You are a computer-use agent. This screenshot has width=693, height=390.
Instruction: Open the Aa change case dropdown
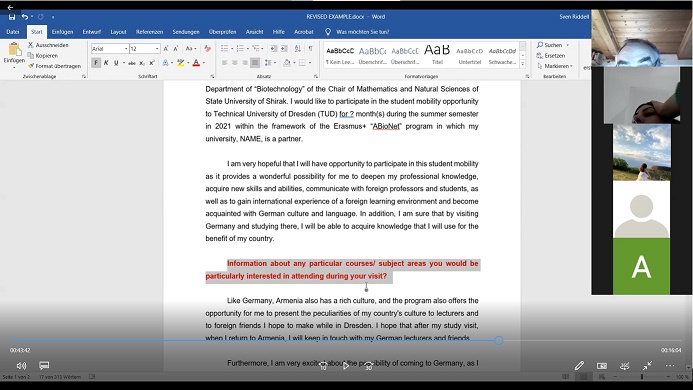190,49
